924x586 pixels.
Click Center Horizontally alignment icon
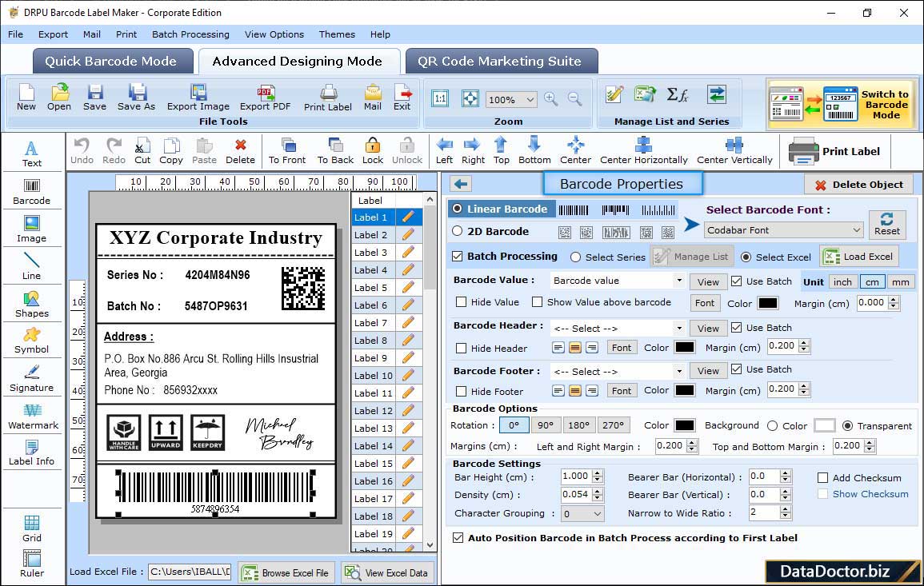[643, 151]
